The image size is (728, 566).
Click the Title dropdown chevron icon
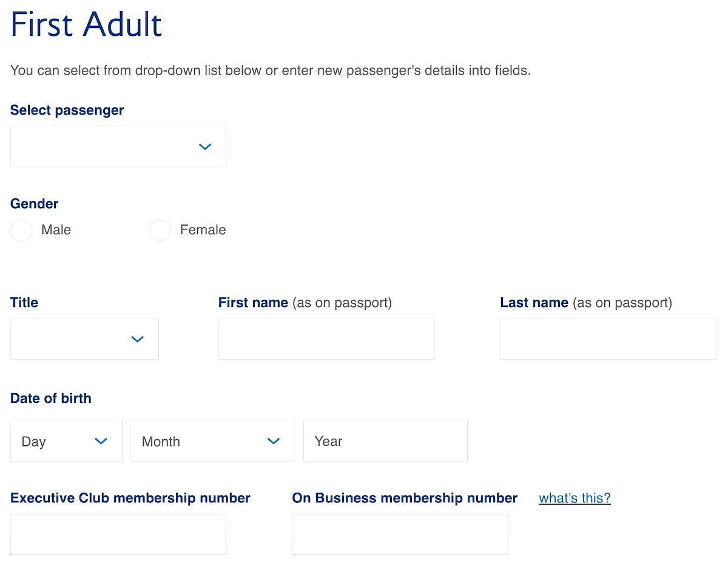pos(137,339)
